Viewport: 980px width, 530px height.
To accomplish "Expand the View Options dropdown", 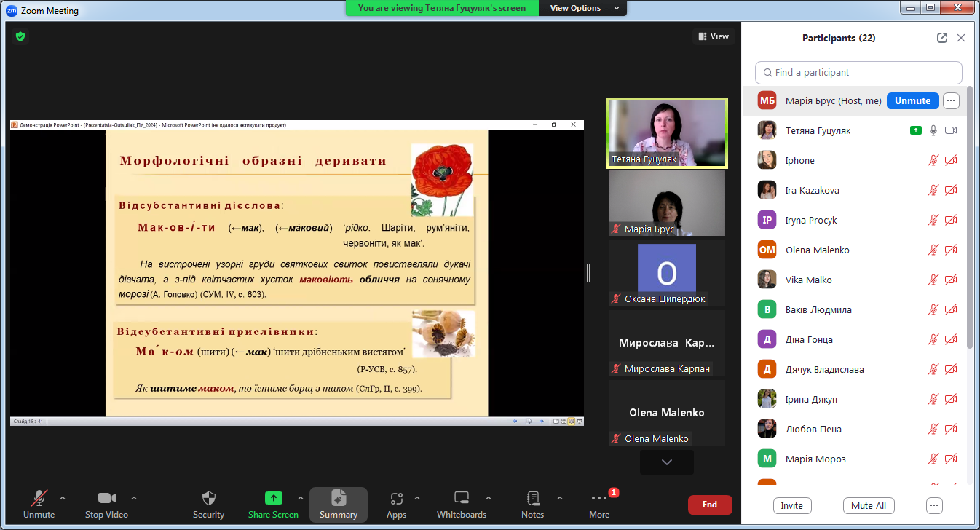I will [585, 8].
